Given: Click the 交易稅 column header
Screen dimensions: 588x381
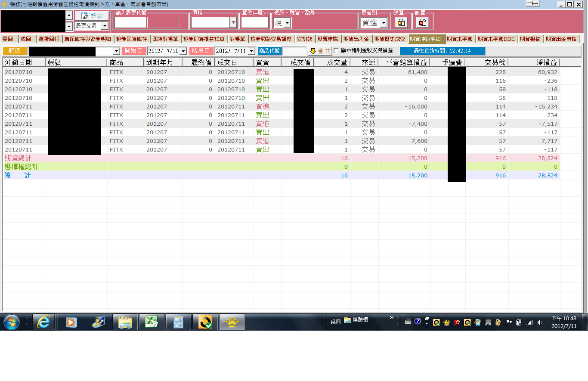Looking at the screenshot, I should point(487,62).
